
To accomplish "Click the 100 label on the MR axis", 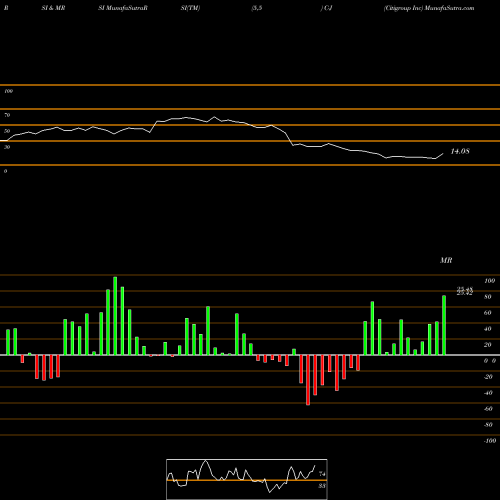I will click(x=489, y=281).
